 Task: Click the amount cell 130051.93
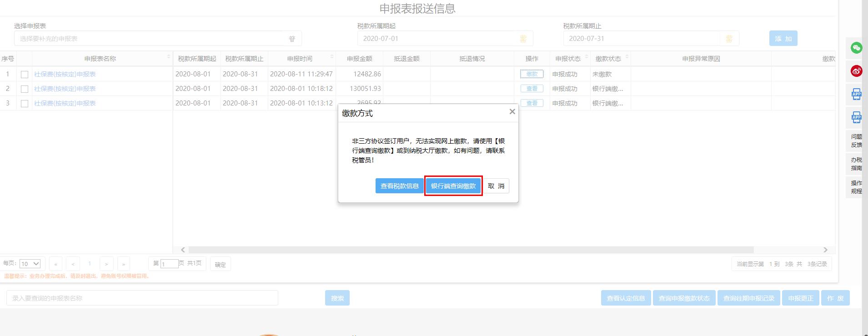tap(359, 89)
